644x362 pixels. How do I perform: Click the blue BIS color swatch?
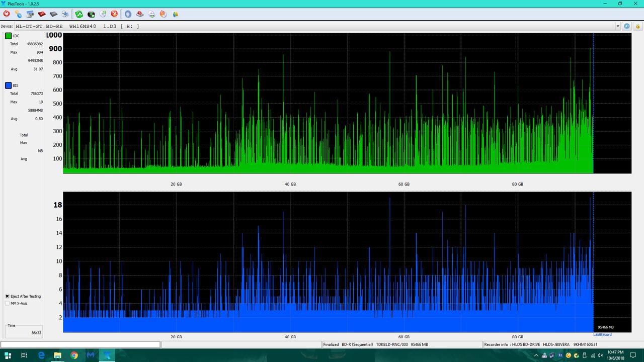(x=8, y=85)
